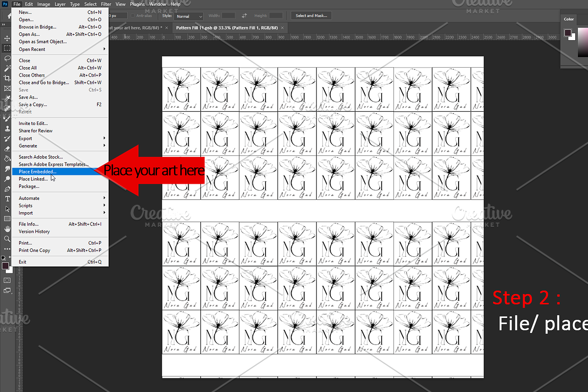Select the Eraser tool
This screenshot has height=392, width=588.
7,148
